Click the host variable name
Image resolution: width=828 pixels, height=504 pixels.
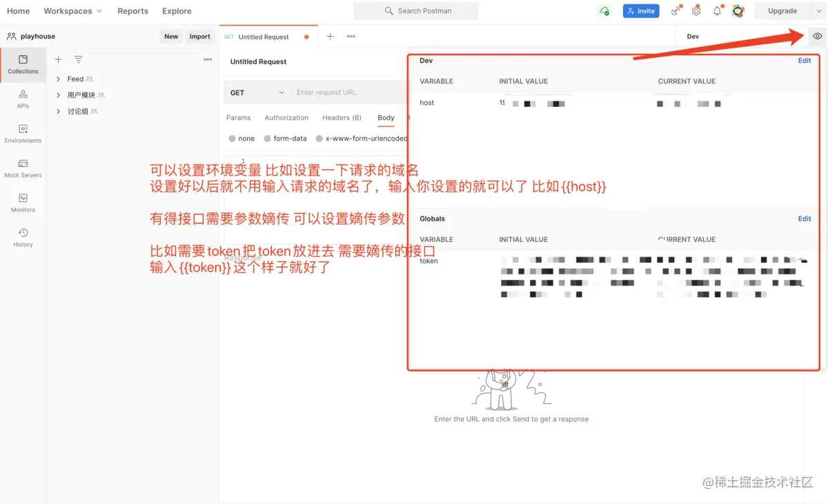pos(427,103)
